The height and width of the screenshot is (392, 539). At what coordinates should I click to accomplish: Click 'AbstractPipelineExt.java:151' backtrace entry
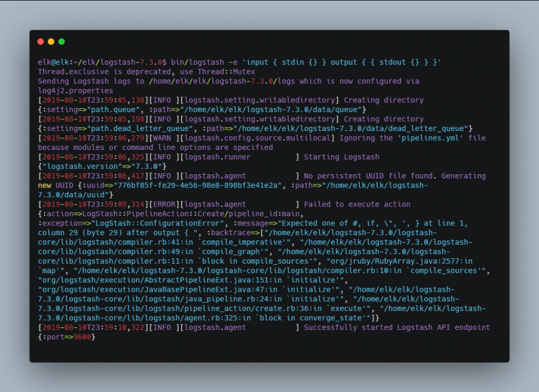click(x=211, y=280)
